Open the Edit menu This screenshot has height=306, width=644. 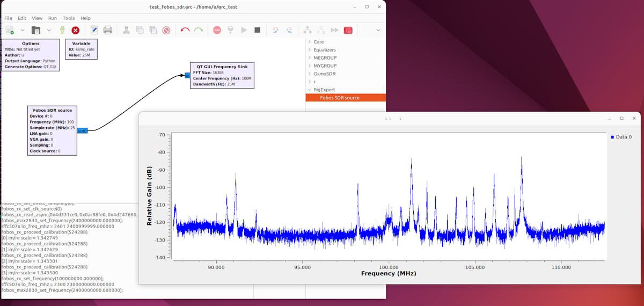click(x=22, y=18)
